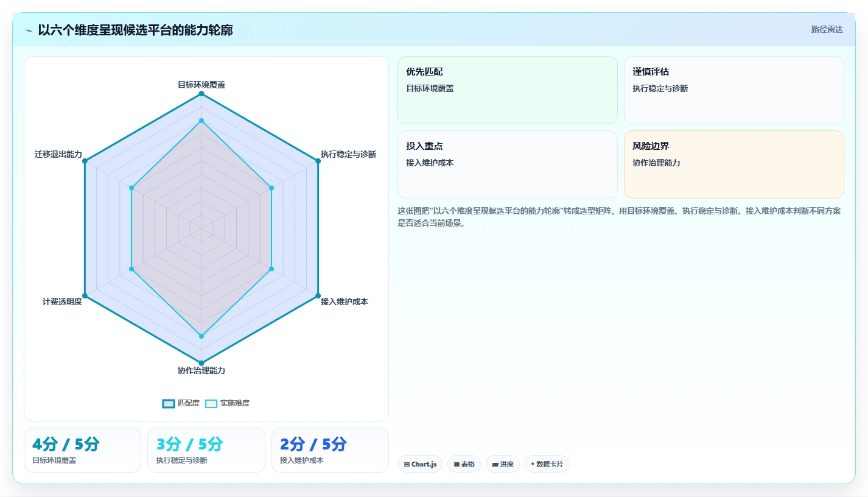Click the radar axis label 计费透明度

[62, 301]
